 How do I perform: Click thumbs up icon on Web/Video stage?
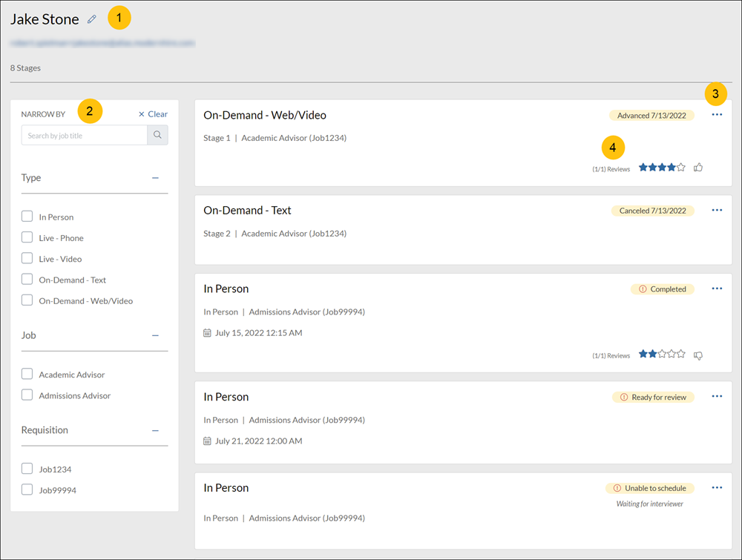tap(698, 168)
